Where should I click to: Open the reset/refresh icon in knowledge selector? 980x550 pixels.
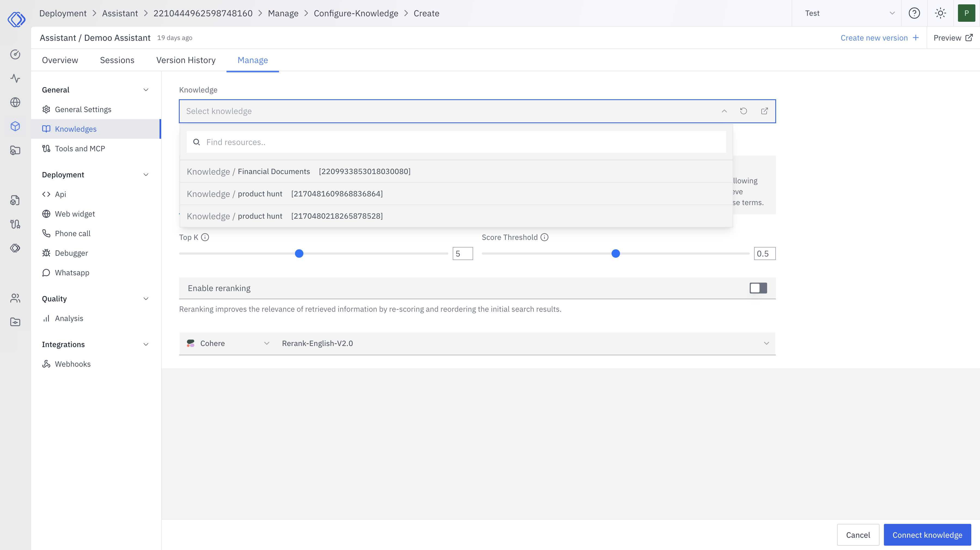pos(744,111)
